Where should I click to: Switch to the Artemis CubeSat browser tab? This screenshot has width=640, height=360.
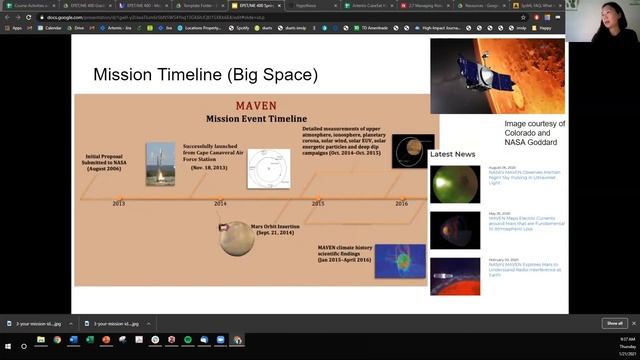tap(369, 6)
